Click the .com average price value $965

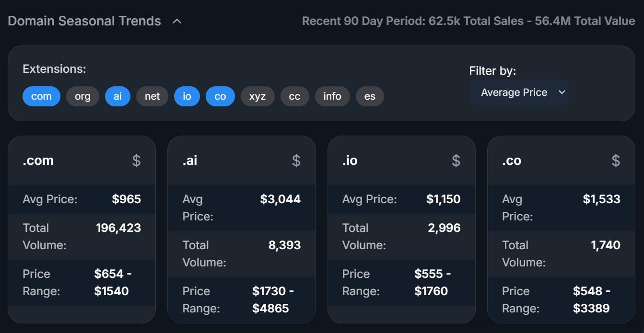(x=127, y=199)
